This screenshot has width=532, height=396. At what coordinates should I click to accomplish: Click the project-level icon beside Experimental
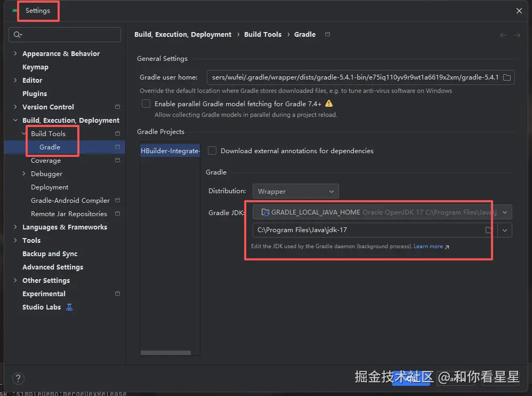coord(117,294)
